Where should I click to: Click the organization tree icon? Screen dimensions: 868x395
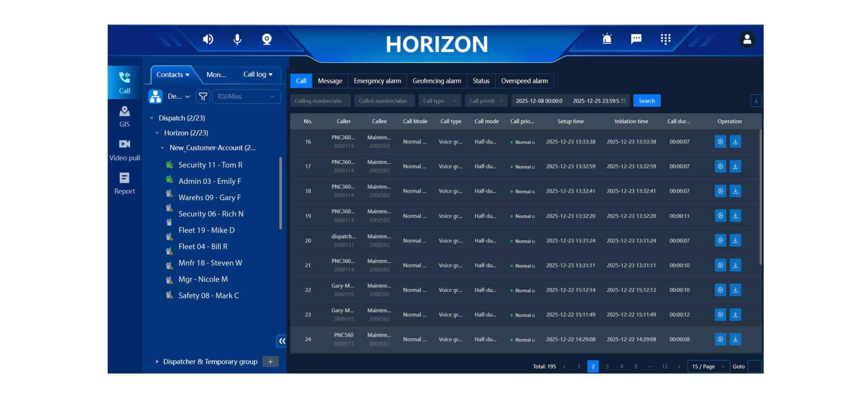155,97
